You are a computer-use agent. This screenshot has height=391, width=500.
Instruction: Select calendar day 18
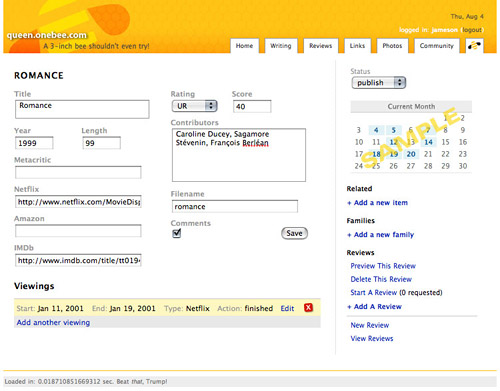click(x=376, y=154)
